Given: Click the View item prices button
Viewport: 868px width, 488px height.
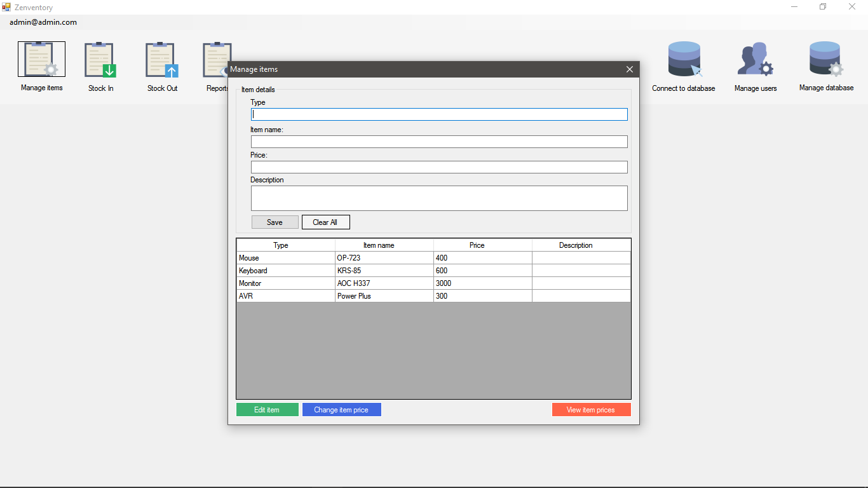Looking at the screenshot, I should coord(591,410).
